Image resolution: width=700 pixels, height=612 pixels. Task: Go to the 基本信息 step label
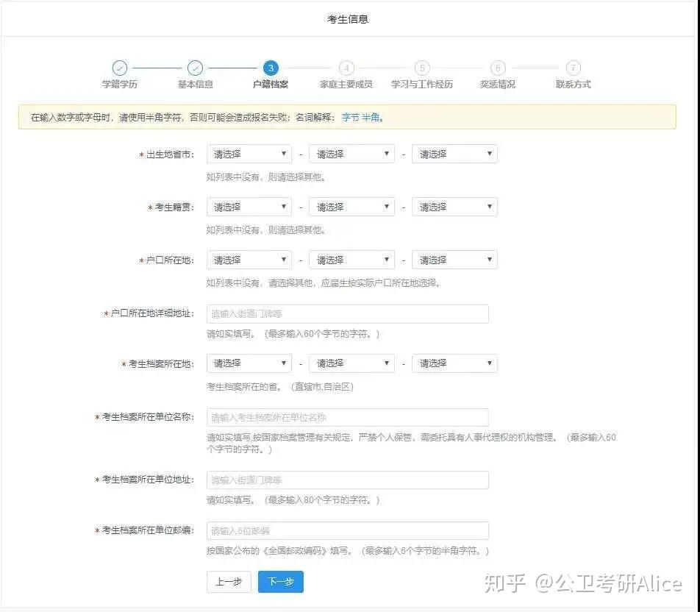195,84
